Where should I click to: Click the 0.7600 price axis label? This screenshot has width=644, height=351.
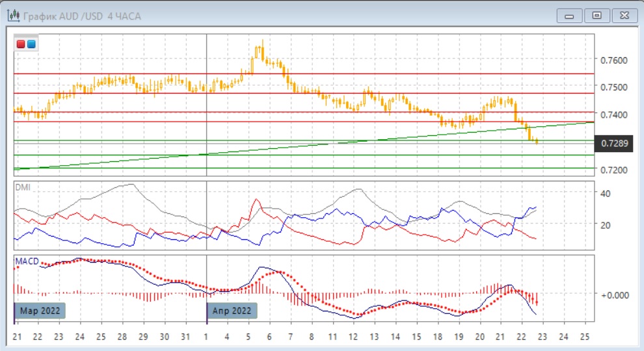click(615, 60)
